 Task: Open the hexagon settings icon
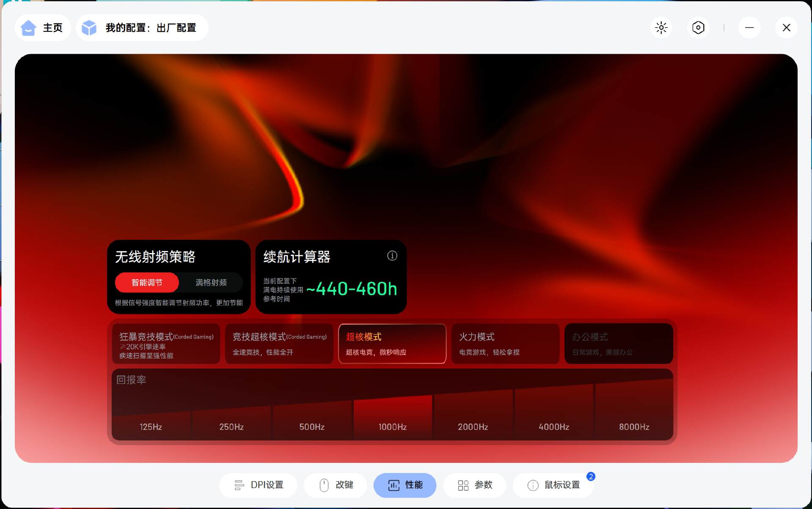pyautogui.click(x=698, y=28)
